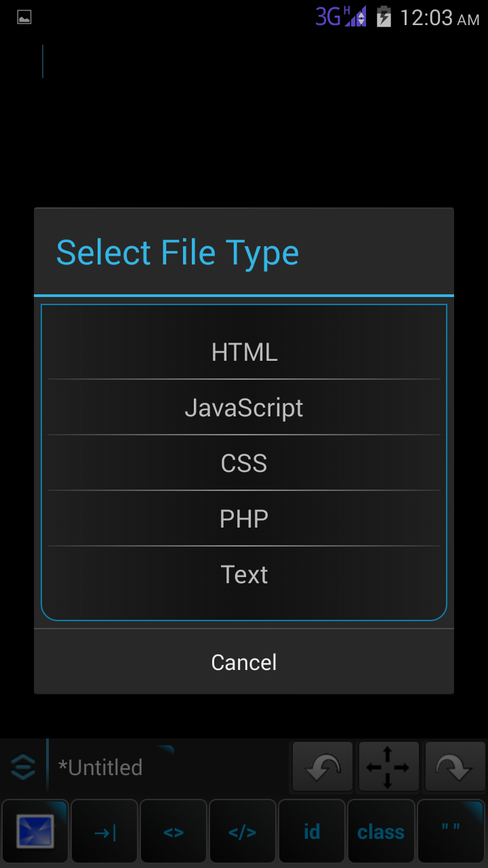Select CSS from the file type list
The image size is (488, 868).
coord(244,464)
